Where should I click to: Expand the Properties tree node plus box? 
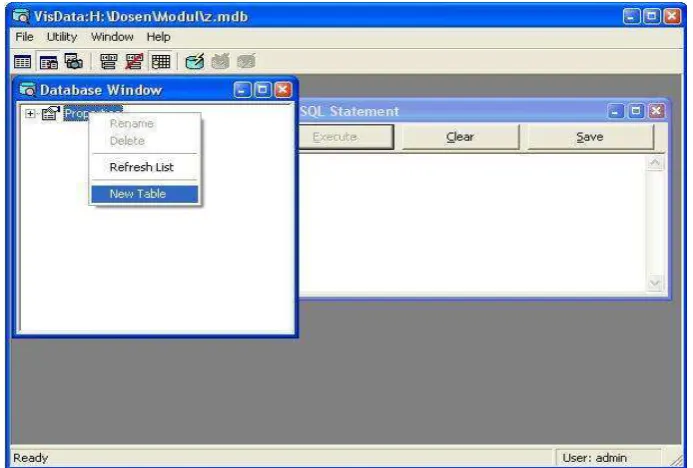[30, 114]
